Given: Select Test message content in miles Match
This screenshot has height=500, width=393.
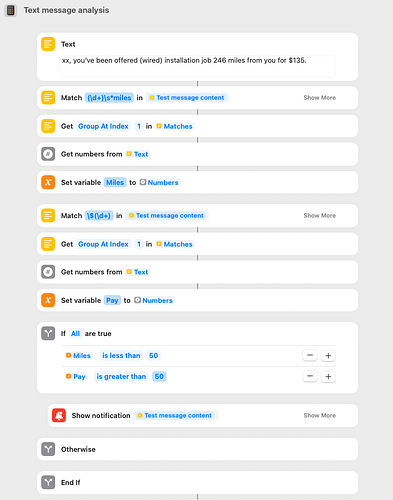Looking at the screenshot, I should (187, 98).
